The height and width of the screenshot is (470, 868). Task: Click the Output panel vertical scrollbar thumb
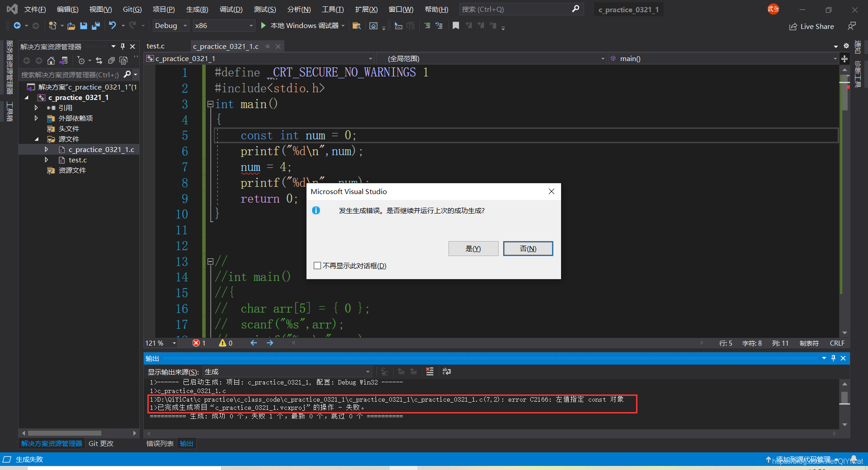pyautogui.click(x=844, y=398)
